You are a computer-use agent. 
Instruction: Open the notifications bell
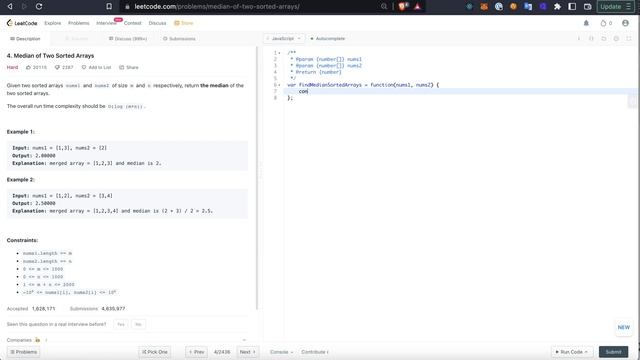coord(586,23)
